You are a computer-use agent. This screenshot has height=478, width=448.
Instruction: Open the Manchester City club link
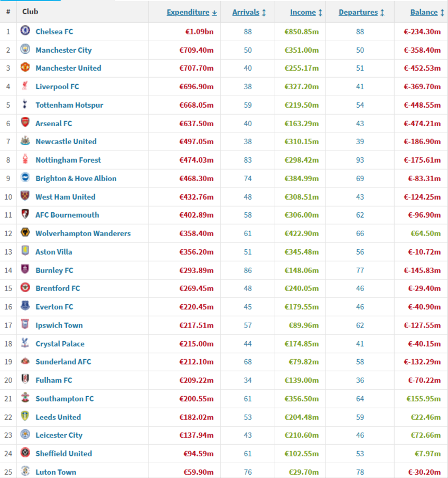(x=63, y=50)
